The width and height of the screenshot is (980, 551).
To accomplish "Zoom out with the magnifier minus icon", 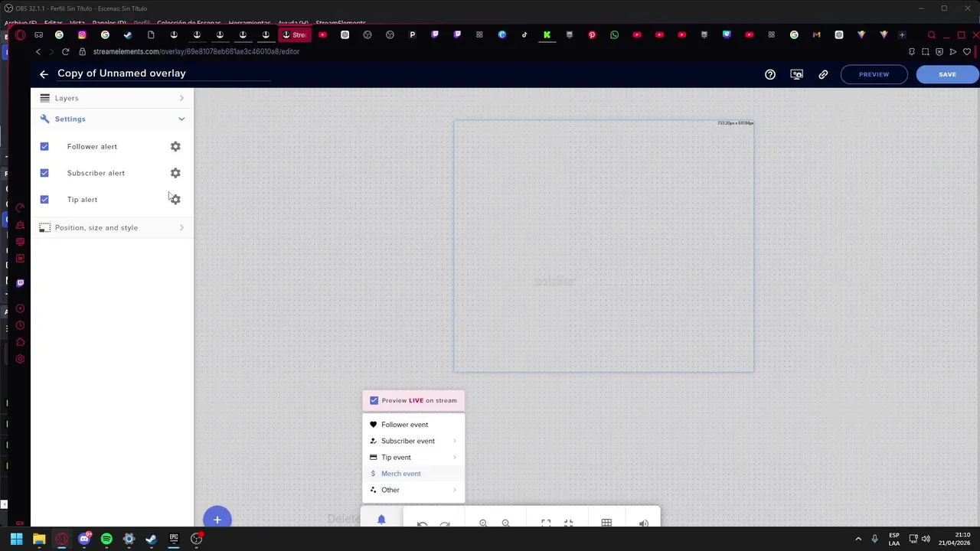I will click(x=505, y=523).
